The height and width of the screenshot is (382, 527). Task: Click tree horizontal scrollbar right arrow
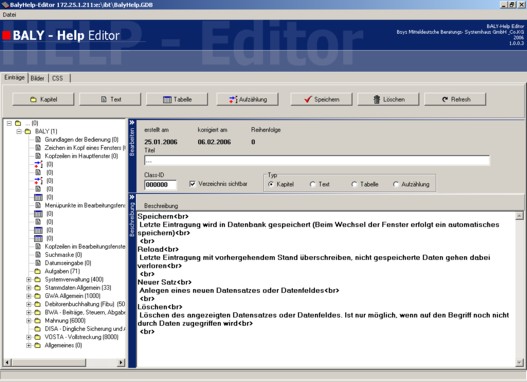click(x=121, y=363)
